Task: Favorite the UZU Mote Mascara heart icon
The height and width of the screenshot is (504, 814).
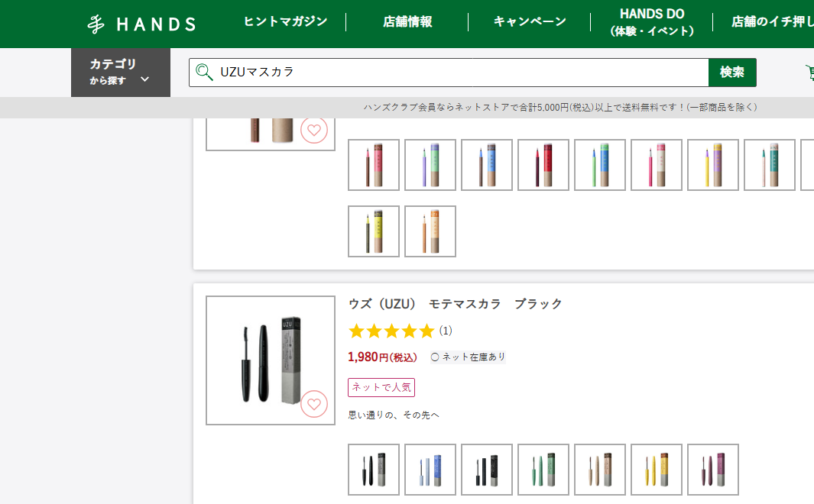Action: [x=314, y=403]
